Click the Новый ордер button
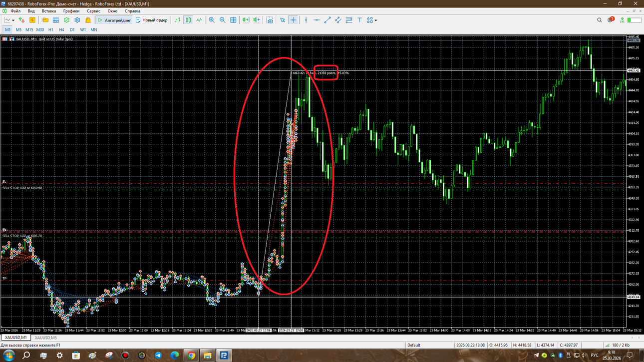This screenshot has height=362, width=644. tap(152, 20)
